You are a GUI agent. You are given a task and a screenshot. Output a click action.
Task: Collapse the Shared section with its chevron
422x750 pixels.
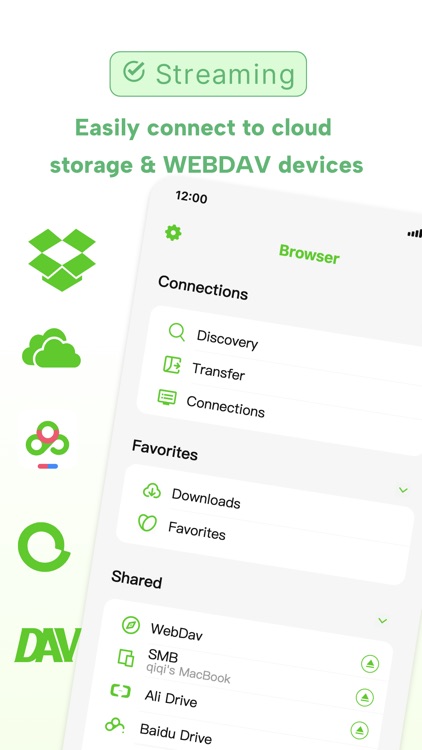point(382,621)
